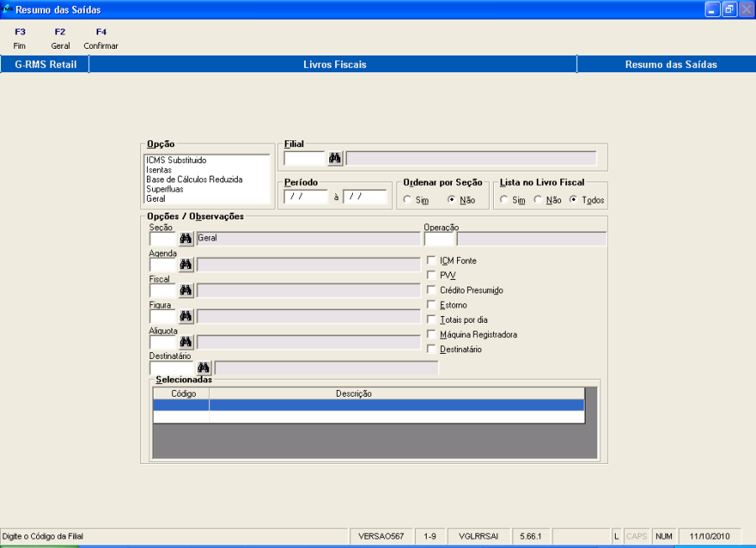This screenshot has height=548, width=756.
Task: Select Sim under Ordenar por Seção
Action: pyautogui.click(x=407, y=200)
